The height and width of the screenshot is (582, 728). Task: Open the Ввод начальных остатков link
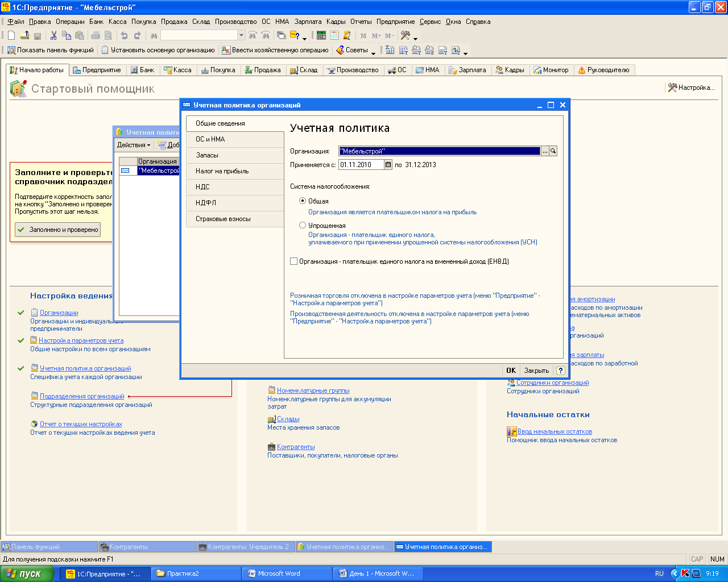[x=555, y=431]
